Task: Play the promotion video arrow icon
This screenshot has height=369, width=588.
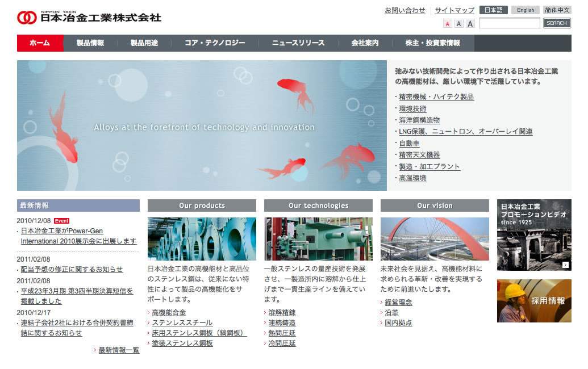Action: [565, 265]
